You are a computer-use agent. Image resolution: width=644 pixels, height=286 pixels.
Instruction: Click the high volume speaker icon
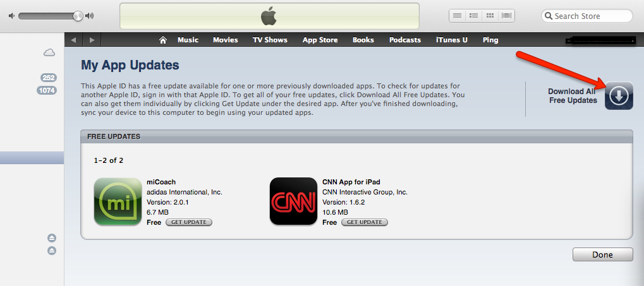click(x=89, y=16)
